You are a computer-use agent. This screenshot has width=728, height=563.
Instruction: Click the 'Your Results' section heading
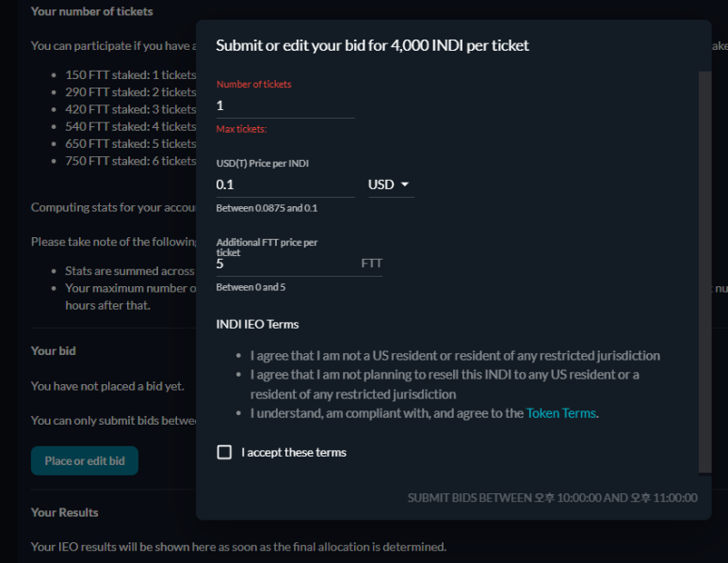point(65,512)
